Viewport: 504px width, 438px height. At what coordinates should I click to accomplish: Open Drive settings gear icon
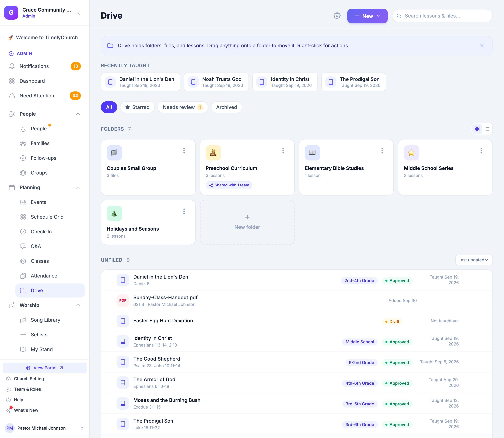(337, 16)
